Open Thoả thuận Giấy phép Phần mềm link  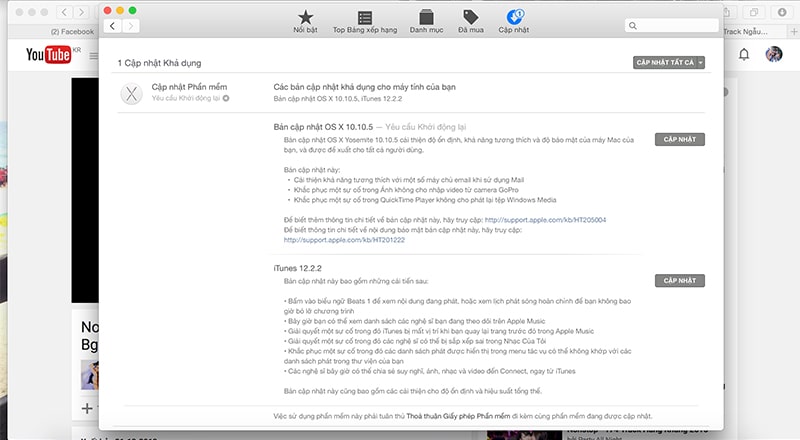pos(458,416)
